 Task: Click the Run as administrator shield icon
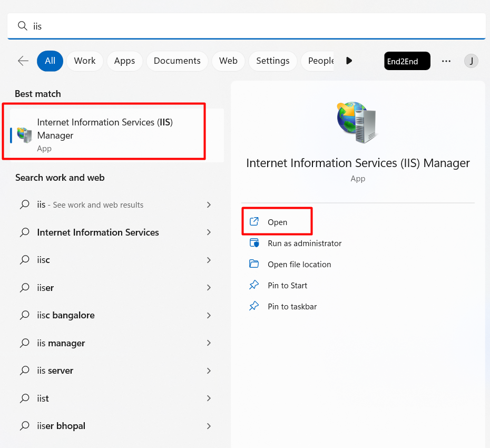coord(254,243)
